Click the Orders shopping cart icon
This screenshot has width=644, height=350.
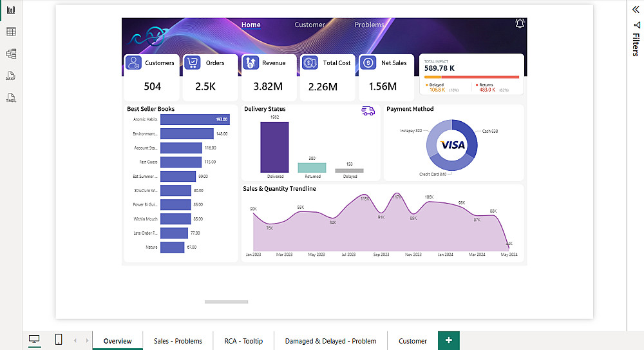[192, 63]
